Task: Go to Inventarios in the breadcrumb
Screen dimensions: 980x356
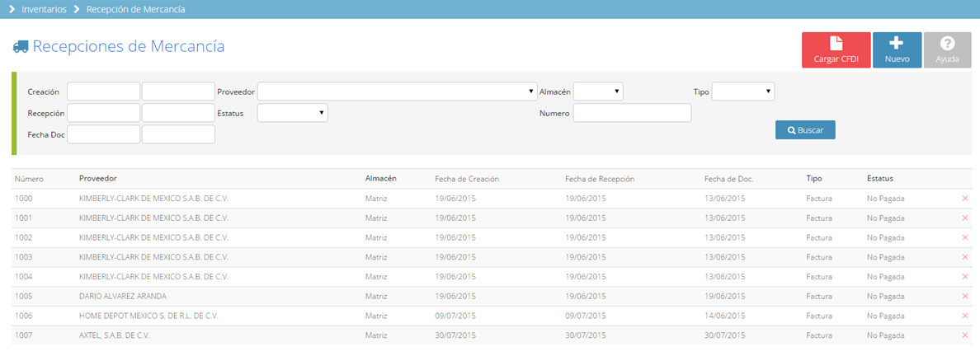Action: (x=45, y=9)
